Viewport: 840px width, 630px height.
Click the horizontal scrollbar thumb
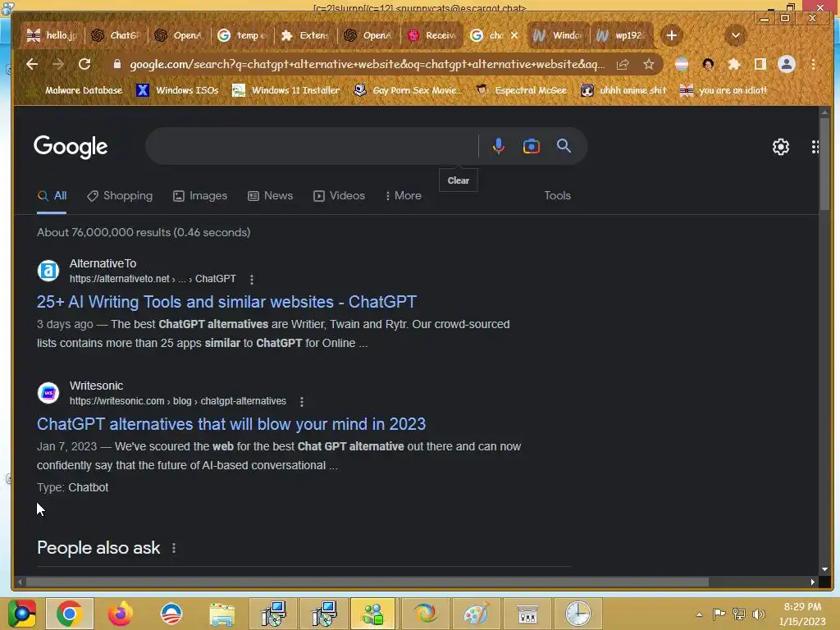click(x=367, y=582)
